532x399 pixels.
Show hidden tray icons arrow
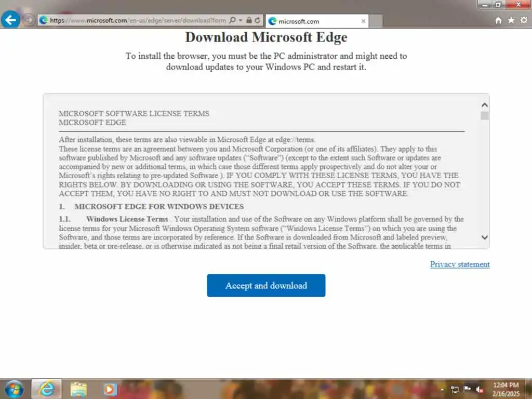(442, 389)
